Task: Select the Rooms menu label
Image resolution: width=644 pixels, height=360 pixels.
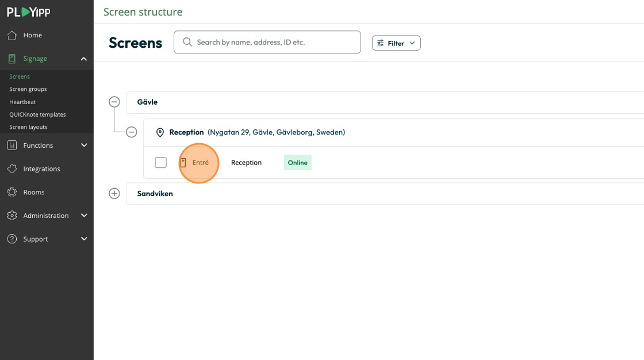Action: tap(34, 192)
